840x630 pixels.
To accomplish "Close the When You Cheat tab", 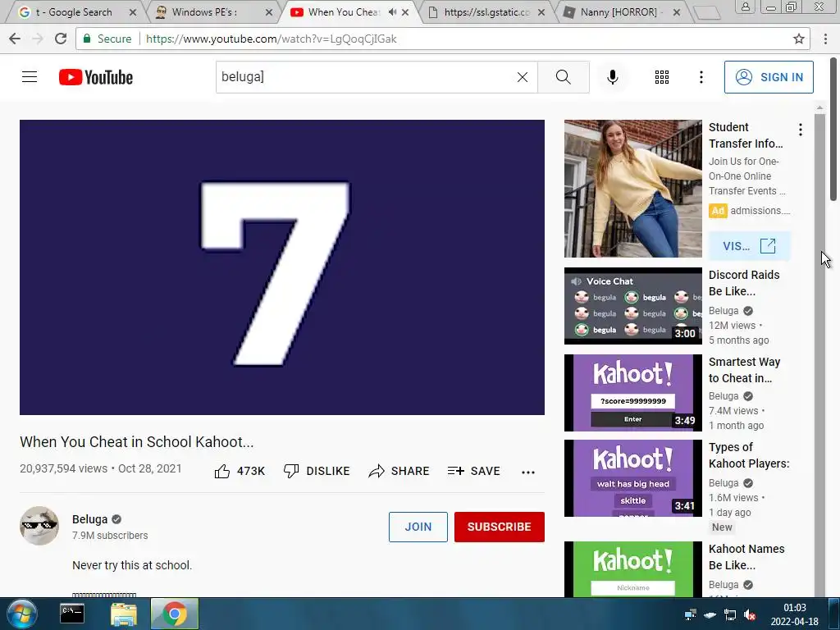I will 405,11.
